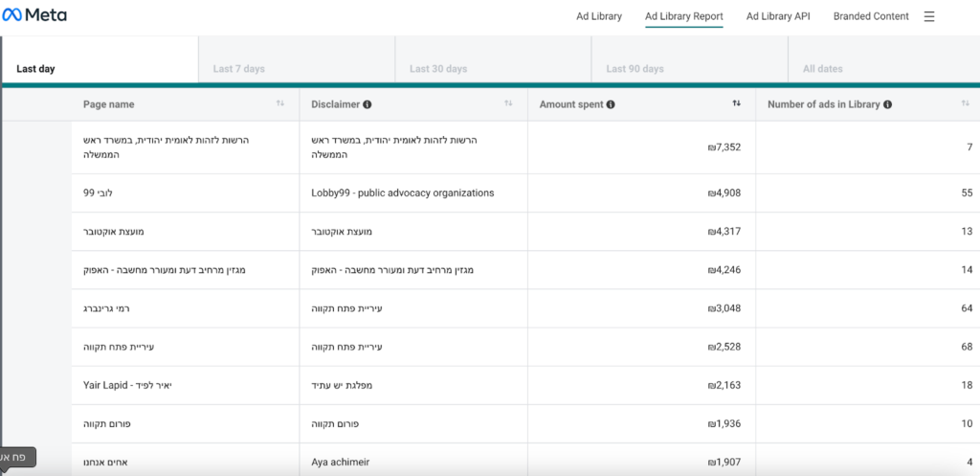Screen dimensions: 980x476
Task: Click Lobby99 public advocacy organizations disclaimer
Action: click(403, 193)
